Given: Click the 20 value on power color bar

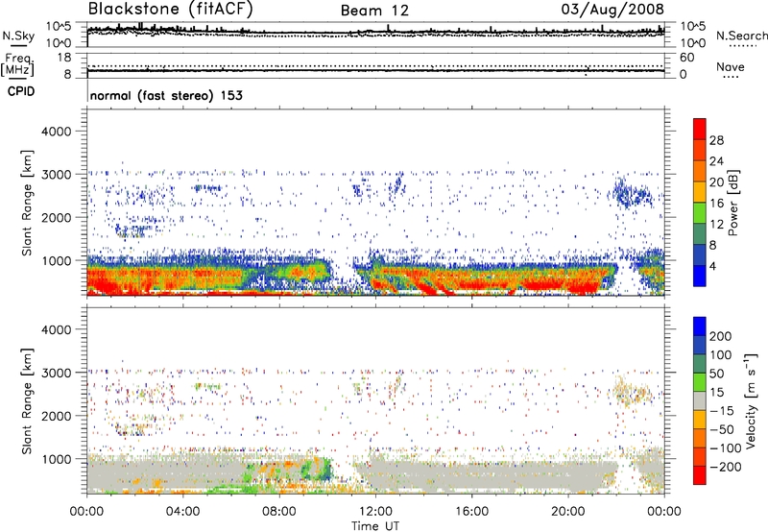Looking at the screenshot, I should coord(716,182).
